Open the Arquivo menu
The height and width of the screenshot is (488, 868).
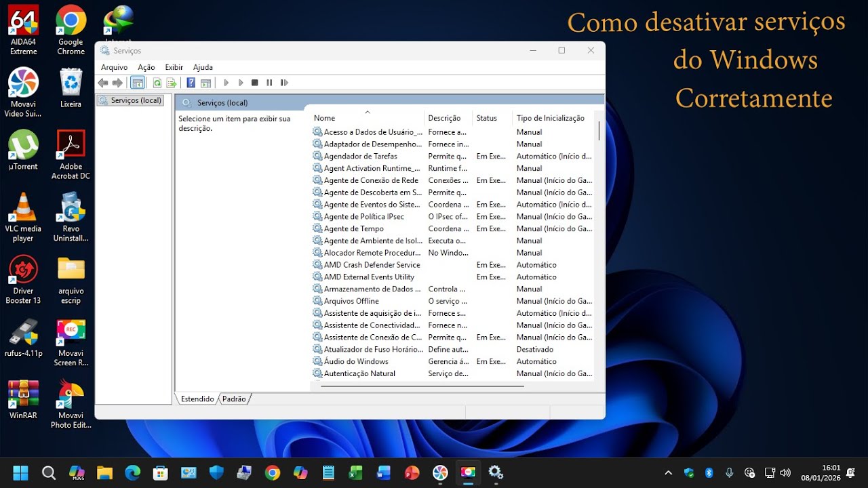pos(114,67)
